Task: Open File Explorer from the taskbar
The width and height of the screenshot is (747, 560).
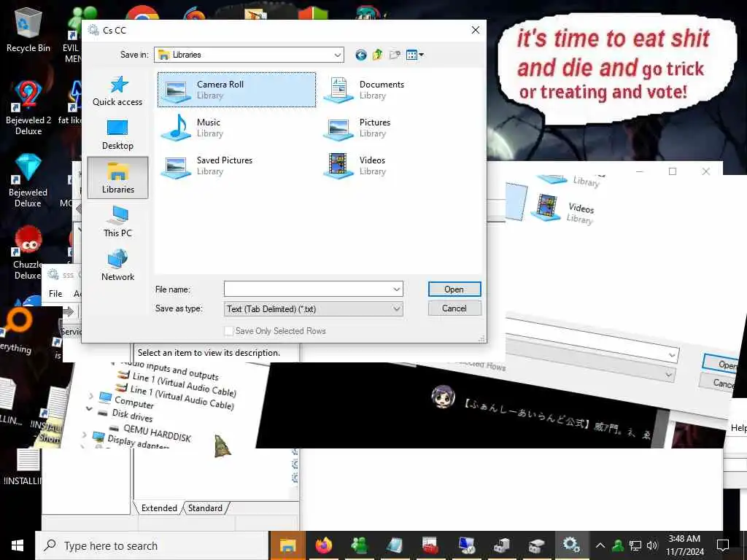Action: tap(287, 545)
